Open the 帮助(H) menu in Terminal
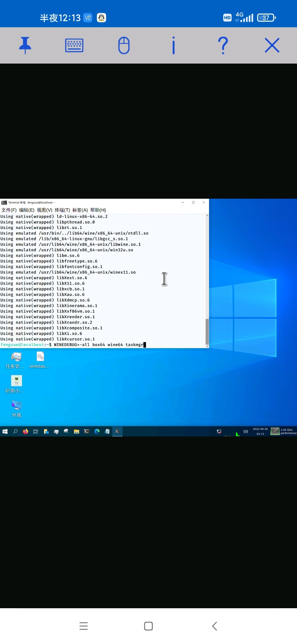The image size is (297, 644). point(98,210)
